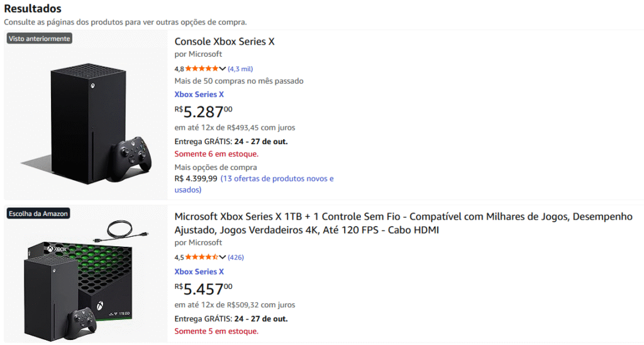Click the Xbox Series X link above R$5.457
Viewport: 644px width, 345px height.
(199, 272)
